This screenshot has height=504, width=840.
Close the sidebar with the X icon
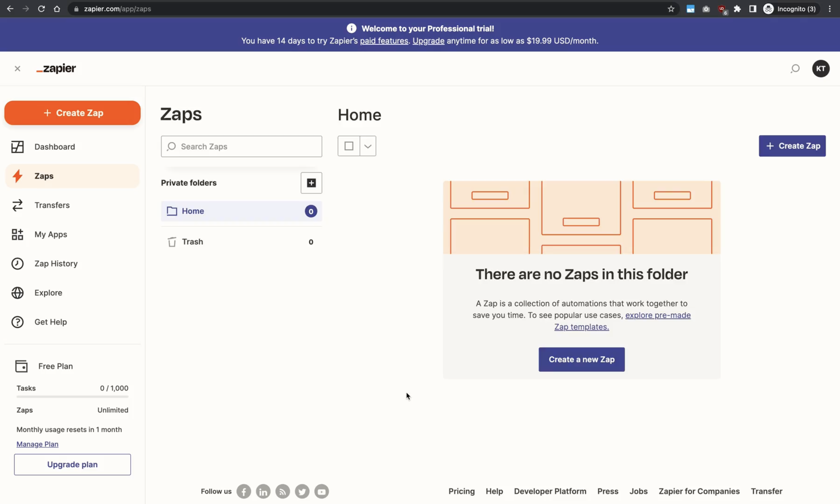click(x=17, y=69)
